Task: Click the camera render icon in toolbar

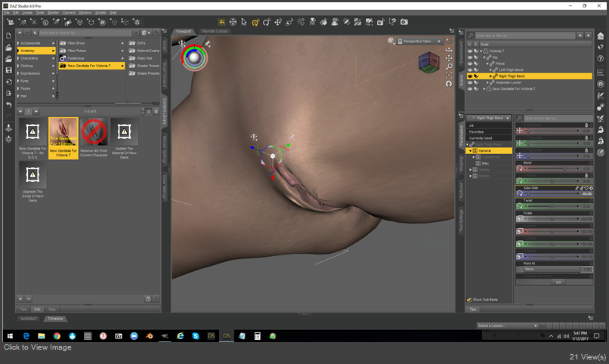Action: pos(404,22)
